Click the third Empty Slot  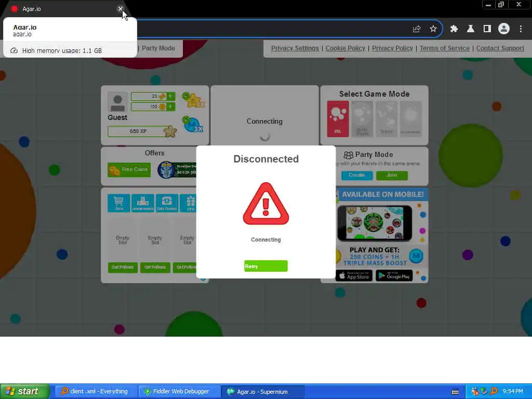tap(185, 240)
